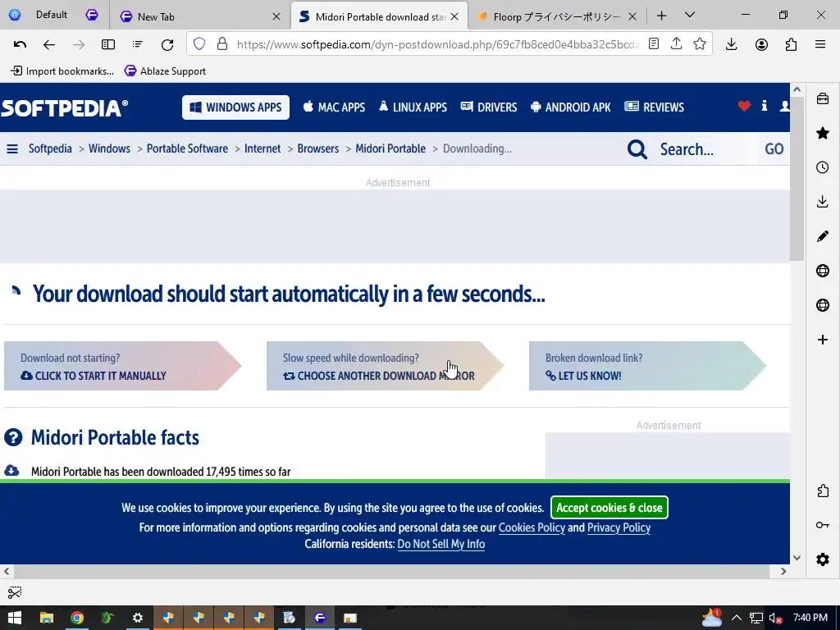Open the downloads toolbar button
Screen dimensions: 840x630
click(x=731, y=44)
